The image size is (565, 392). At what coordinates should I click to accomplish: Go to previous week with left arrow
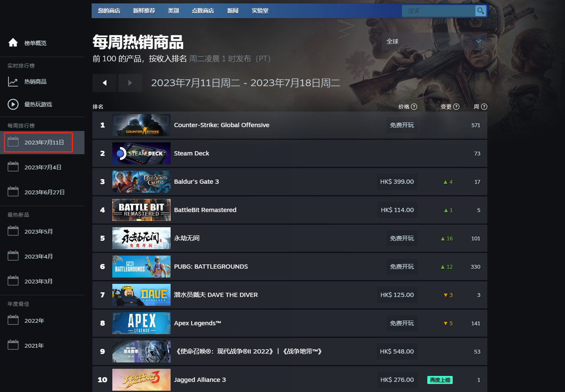pyautogui.click(x=104, y=83)
